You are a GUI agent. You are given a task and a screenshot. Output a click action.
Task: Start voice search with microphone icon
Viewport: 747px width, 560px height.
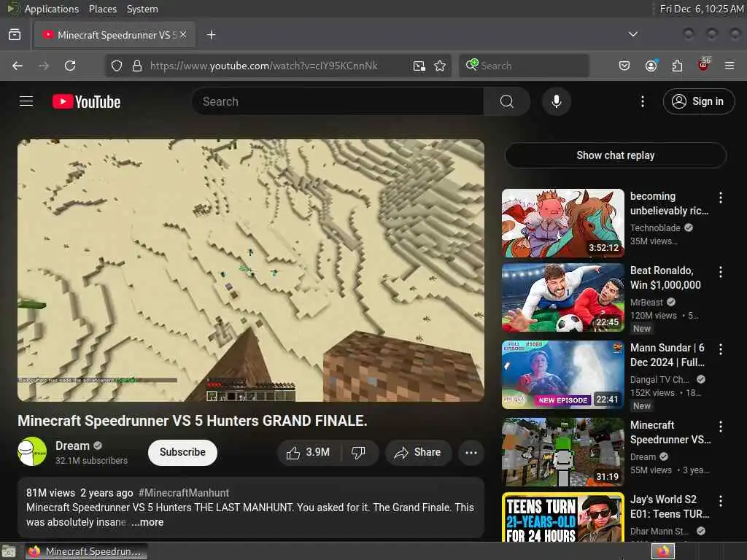556,101
